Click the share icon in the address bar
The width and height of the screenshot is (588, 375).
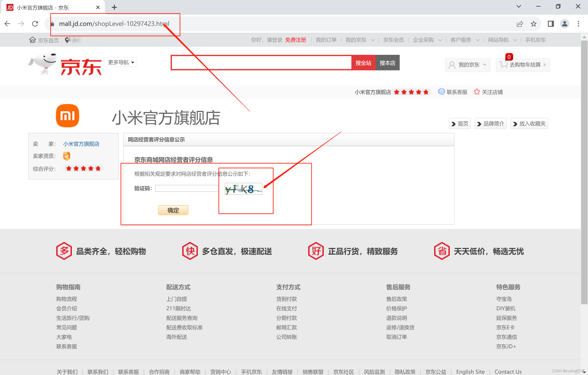click(x=520, y=24)
